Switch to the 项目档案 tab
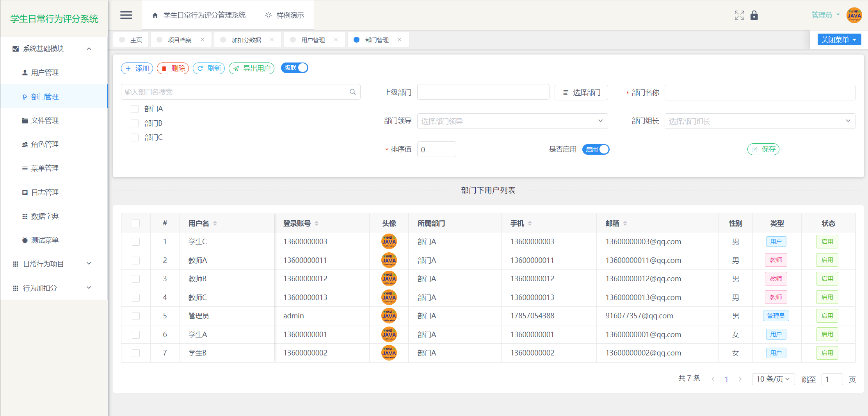Screen dimensions: 868x416 click(179, 40)
